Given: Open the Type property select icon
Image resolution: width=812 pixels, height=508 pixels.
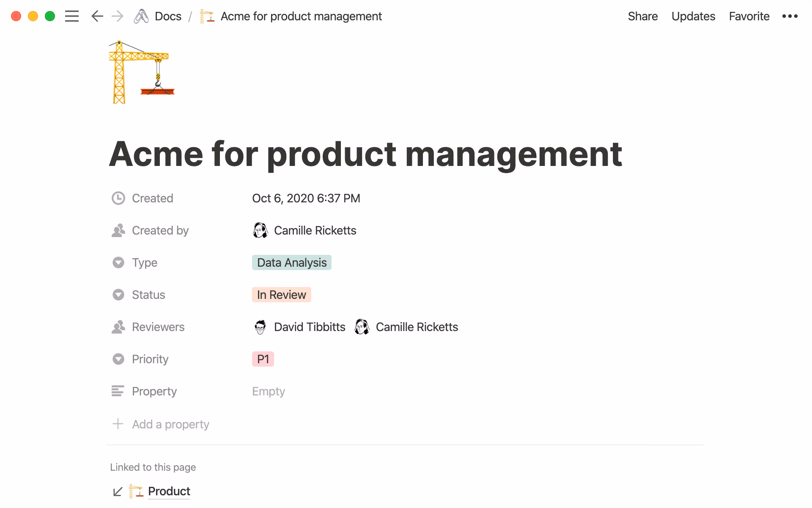Looking at the screenshot, I should tap(118, 262).
